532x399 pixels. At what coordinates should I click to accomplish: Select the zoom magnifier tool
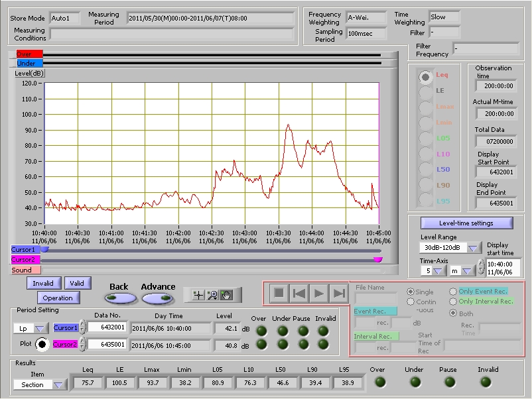pyautogui.click(x=212, y=295)
